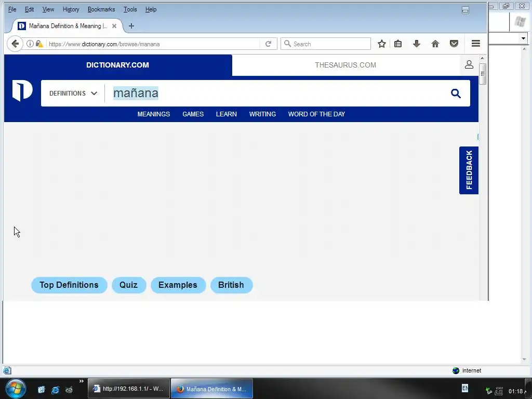Image resolution: width=532 pixels, height=399 pixels.
Task: Show desktop quick launch icon
Action: point(42,390)
